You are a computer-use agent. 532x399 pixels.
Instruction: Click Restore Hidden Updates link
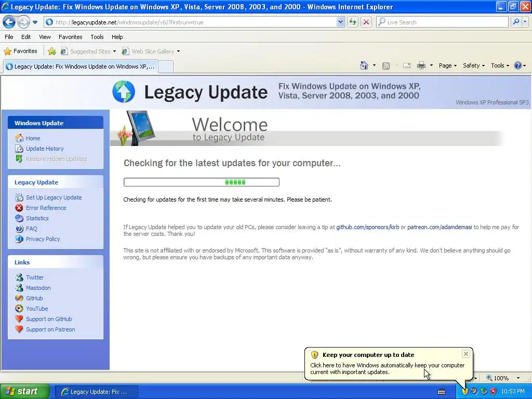[x=56, y=159]
